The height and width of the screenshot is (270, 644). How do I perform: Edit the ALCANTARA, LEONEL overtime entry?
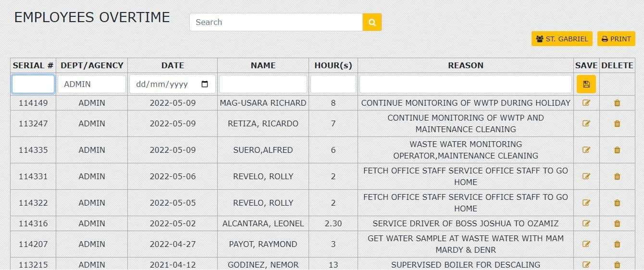tap(586, 223)
